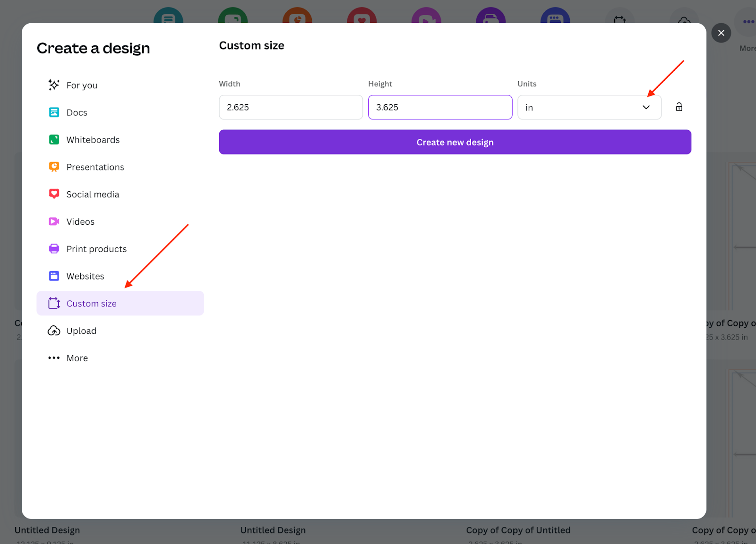Open Upload via the cloud icon
Screen dimensions: 756x544
tap(54, 331)
